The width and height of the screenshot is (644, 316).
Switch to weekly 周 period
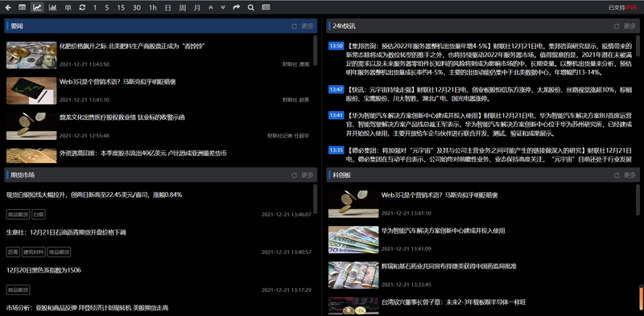tap(183, 7)
